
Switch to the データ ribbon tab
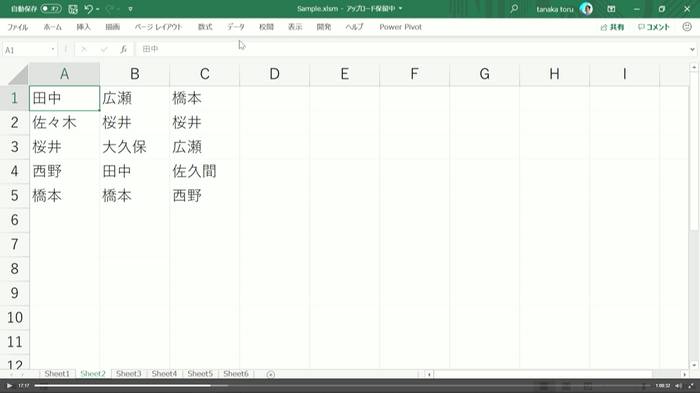click(x=236, y=27)
